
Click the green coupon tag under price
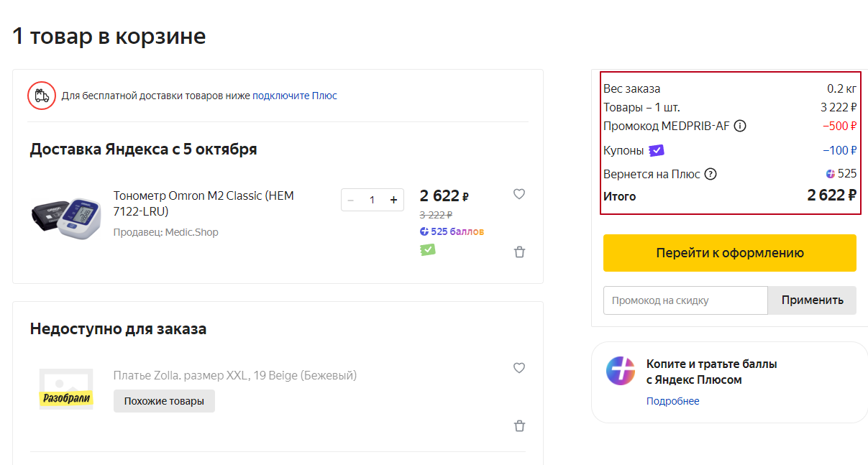point(428,249)
